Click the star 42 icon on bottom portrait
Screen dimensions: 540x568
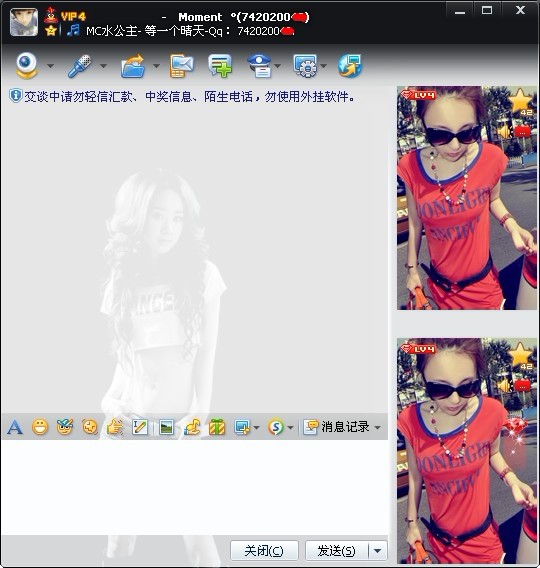pyautogui.click(x=522, y=355)
